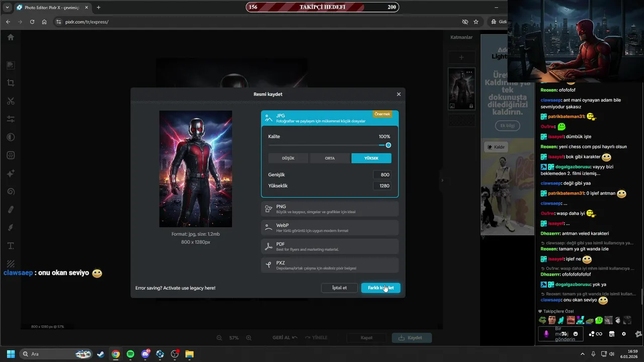Choose the WebP format option
The image size is (644, 362).
pyautogui.click(x=330, y=228)
